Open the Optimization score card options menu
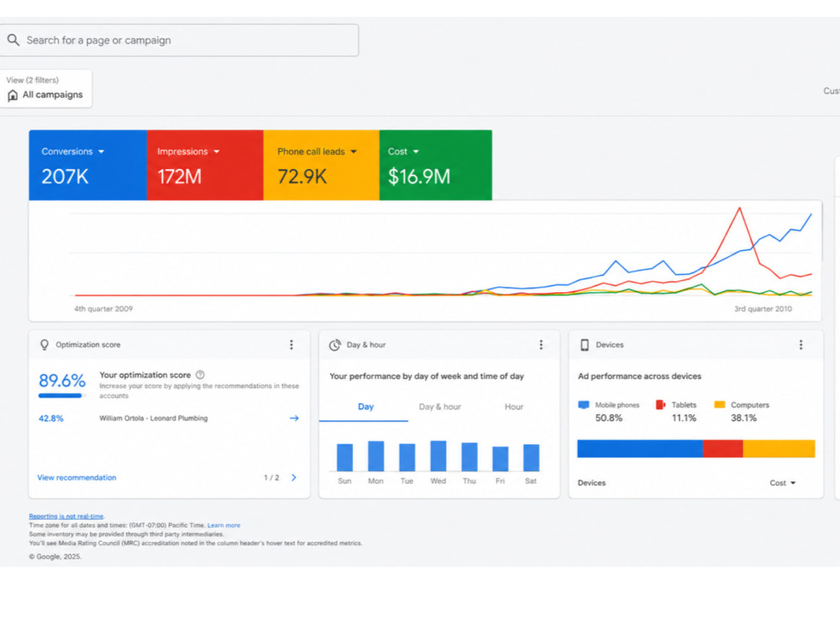 tap(291, 344)
